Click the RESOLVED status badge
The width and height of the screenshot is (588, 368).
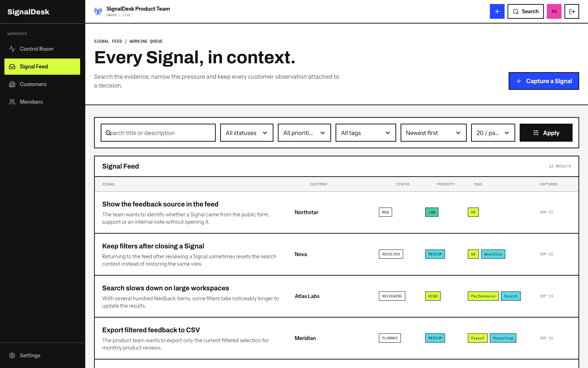pos(391,254)
